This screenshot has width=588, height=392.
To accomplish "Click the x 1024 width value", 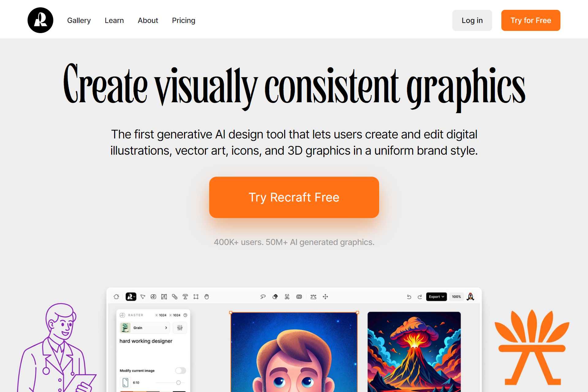I will click(161, 315).
